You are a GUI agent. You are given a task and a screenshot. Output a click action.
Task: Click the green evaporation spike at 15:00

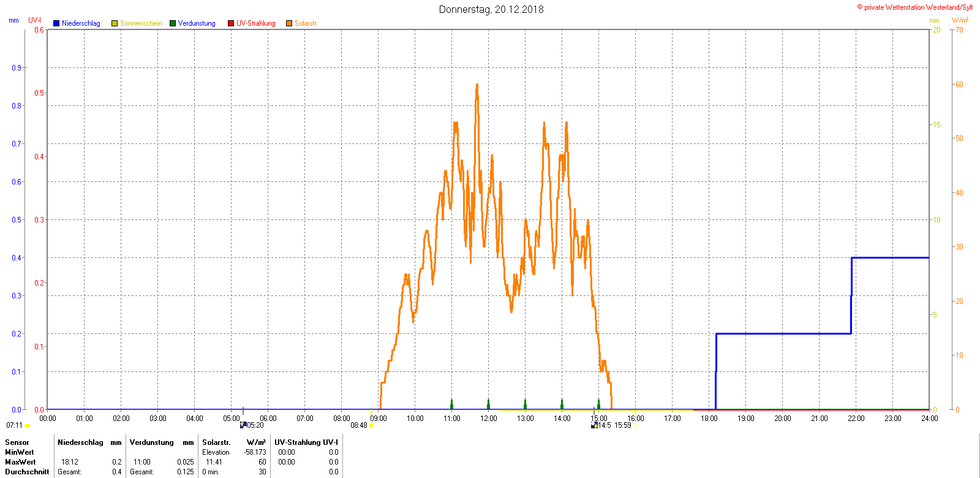[598, 403]
